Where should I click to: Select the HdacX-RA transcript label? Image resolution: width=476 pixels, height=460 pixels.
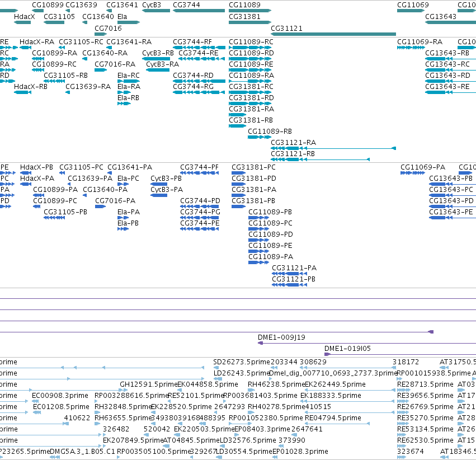[x=37, y=42]
